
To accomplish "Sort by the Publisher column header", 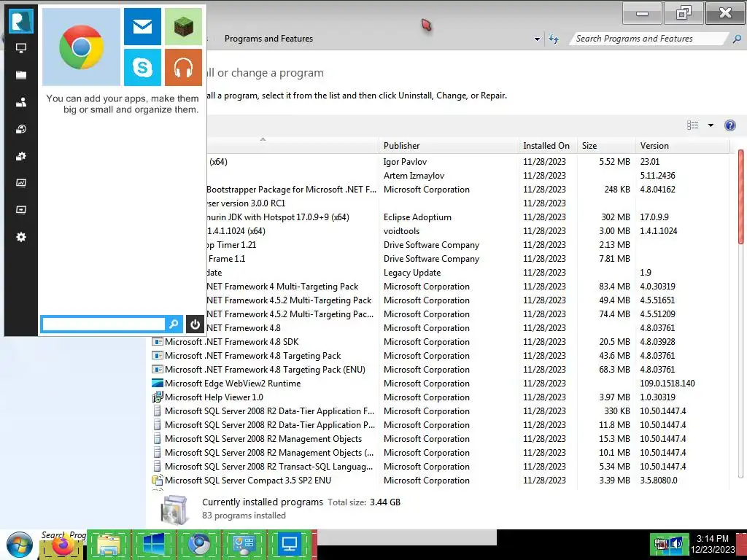I will [x=449, y=146].
